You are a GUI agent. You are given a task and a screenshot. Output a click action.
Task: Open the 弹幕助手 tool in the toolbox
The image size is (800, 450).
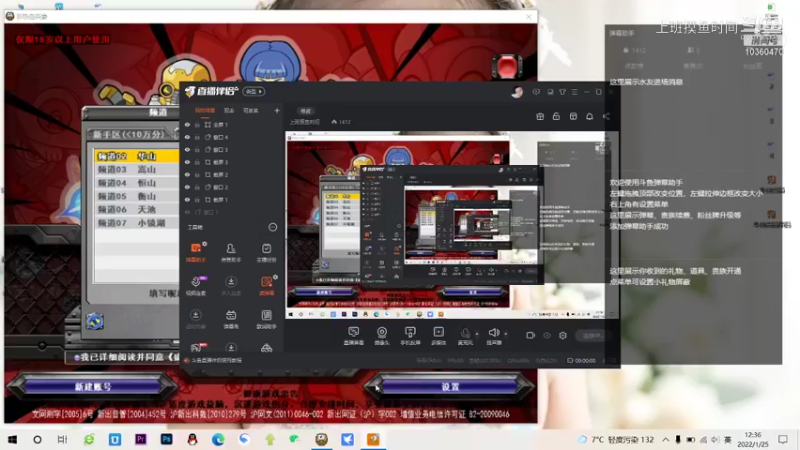pos(196,252)
